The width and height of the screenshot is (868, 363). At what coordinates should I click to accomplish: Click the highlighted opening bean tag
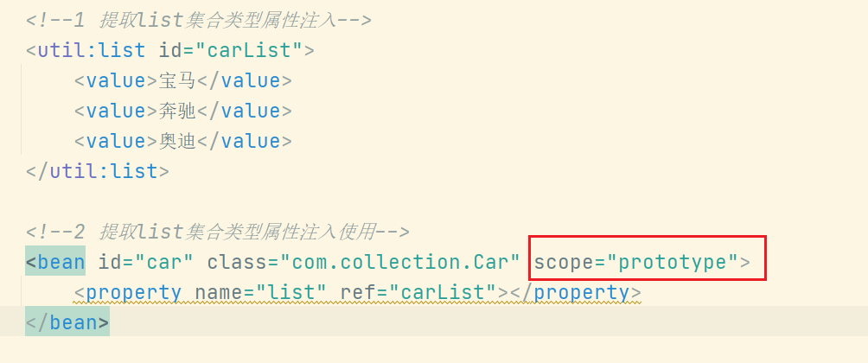click(55, 262)
